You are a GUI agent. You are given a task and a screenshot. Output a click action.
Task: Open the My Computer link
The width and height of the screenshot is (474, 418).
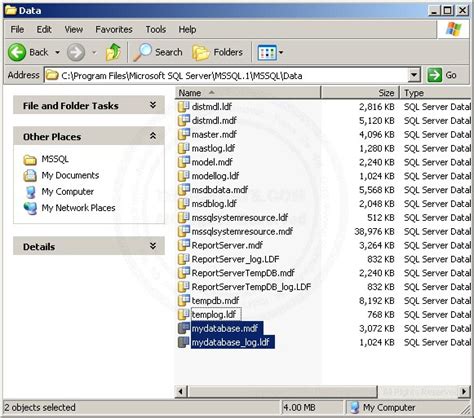[67, 192]
